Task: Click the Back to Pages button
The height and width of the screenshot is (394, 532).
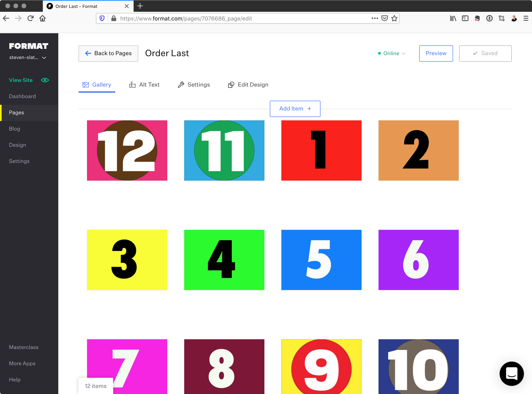Action: click(108, 54)
